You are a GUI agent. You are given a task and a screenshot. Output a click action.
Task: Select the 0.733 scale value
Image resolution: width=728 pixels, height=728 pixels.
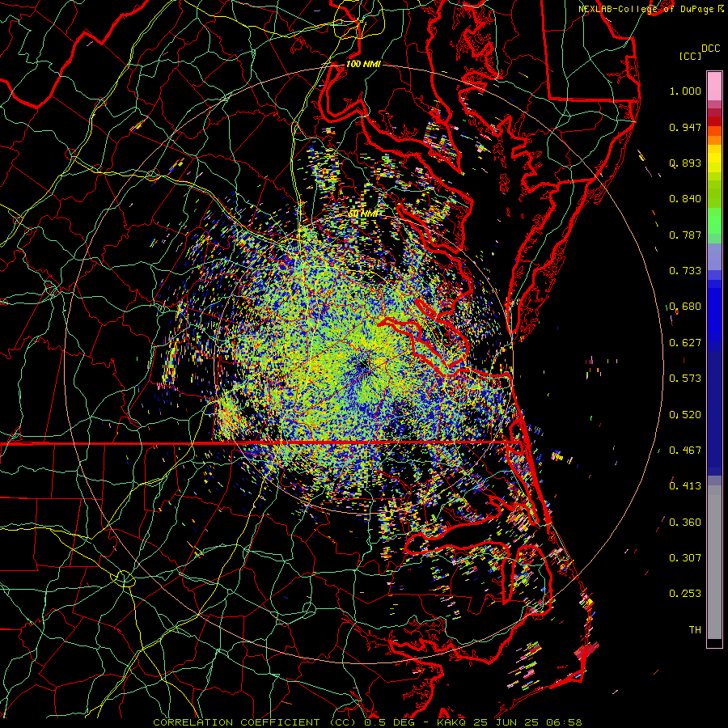tap(685, 271)
